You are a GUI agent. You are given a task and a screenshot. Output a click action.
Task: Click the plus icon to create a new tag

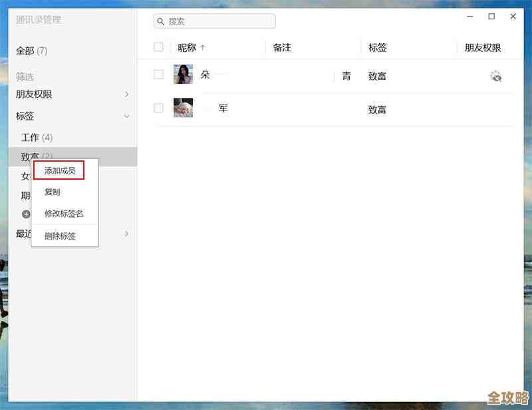point(26,213)
